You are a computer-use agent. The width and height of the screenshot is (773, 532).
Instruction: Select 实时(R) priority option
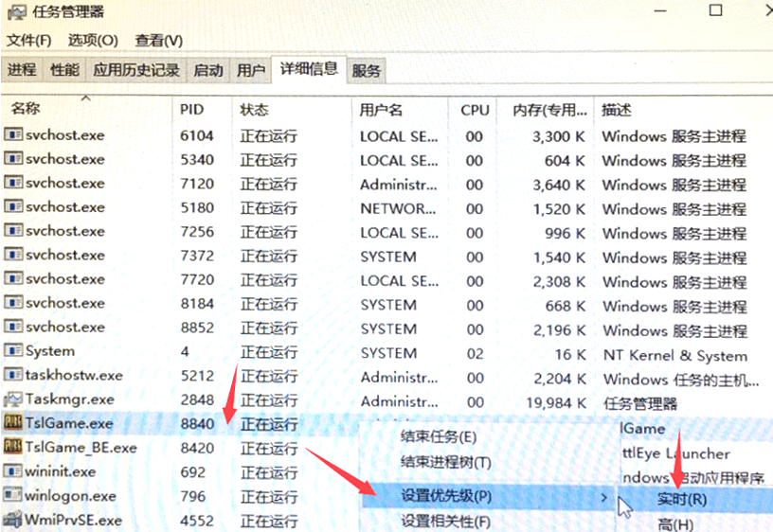pyautogui.click(x=681, y=498)
